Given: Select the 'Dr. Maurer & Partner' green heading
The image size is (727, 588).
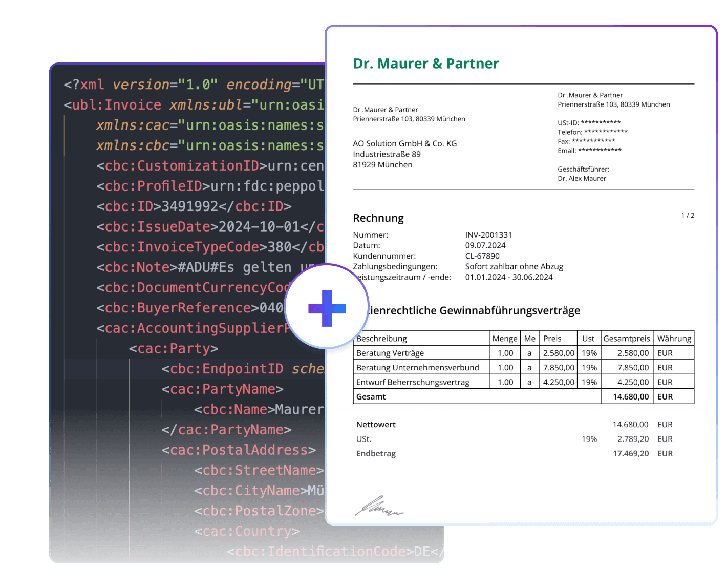Looking at the screenshot, I should (x=426, y=64).
